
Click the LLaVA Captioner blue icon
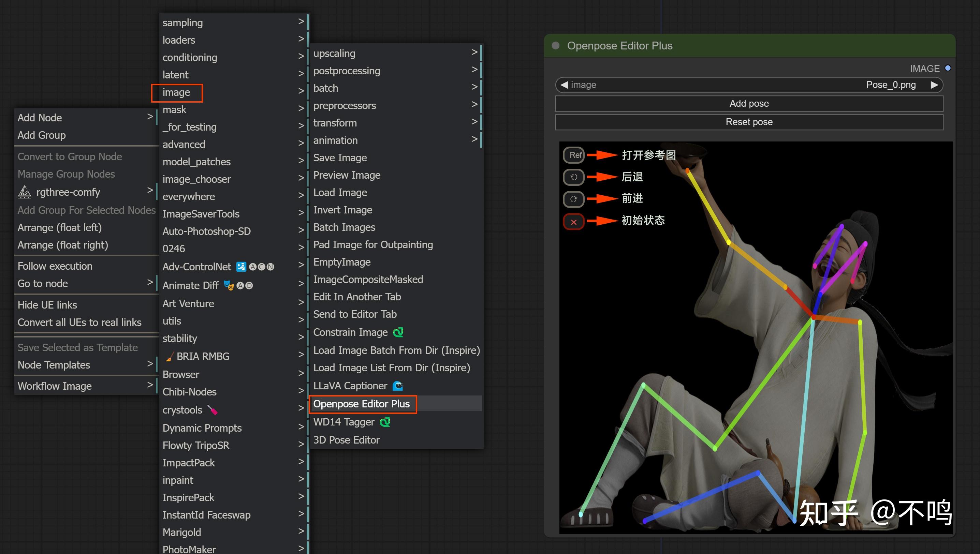pos(398,386)
